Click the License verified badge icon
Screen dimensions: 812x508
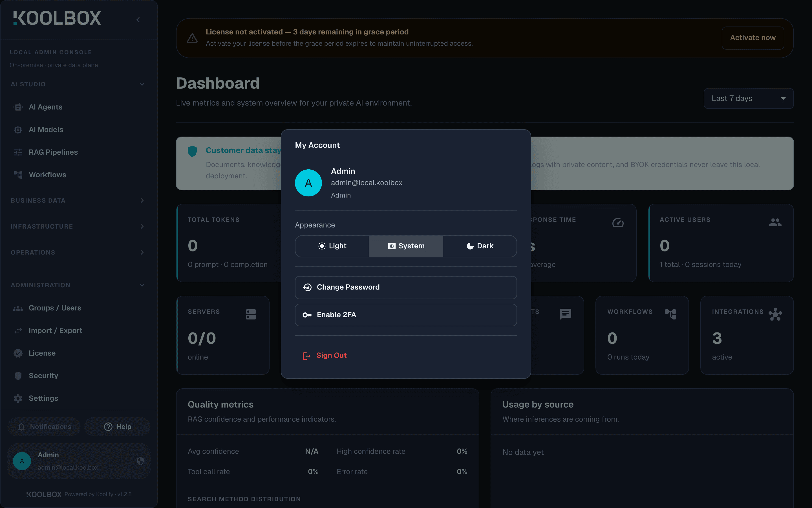(x=18, y=353)
